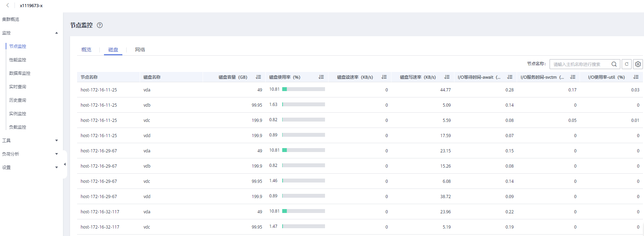Image resolution: width=644 pixels, height=236 pixels.
Task: Collapse the 监控 menu section
Action: point(57,33)
